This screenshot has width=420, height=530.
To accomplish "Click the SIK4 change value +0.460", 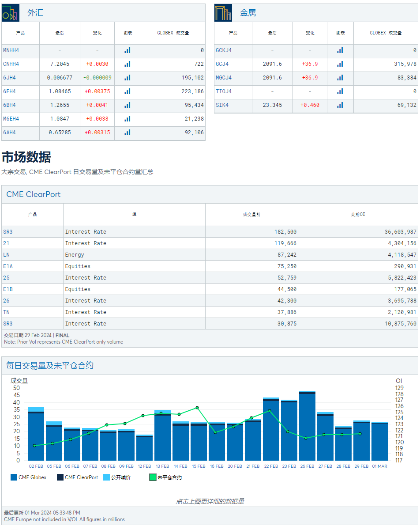I will tap(310, 105).
